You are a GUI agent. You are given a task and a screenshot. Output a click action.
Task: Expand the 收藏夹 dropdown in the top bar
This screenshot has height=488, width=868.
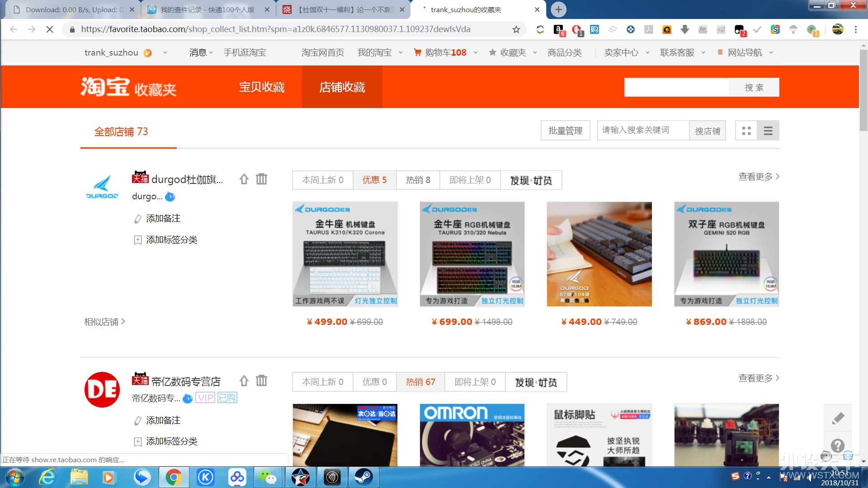pyautogui.click(x=535, y=53)
